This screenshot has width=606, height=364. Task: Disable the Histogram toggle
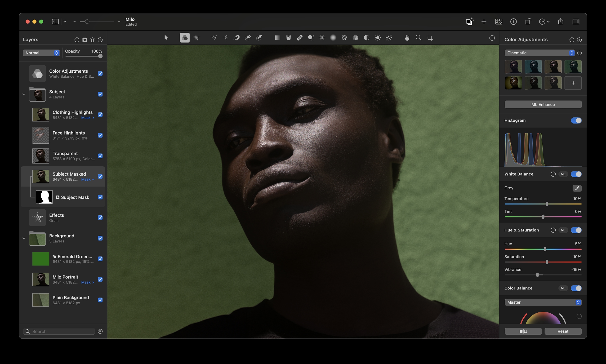click(577, 120)
